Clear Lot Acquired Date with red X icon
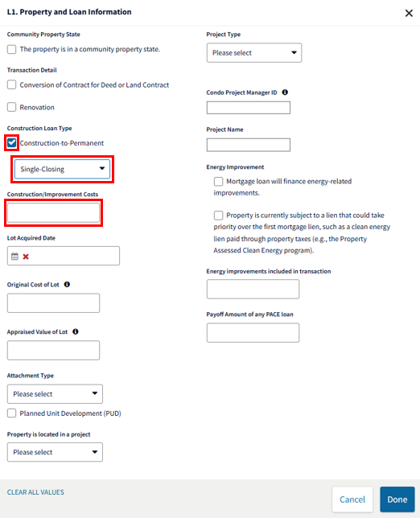This screenshot has height=518, width=420. (x=26, y=257)
